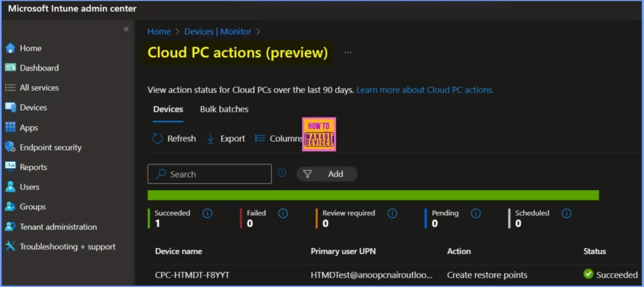Open Apps section
Viewport: 644px width, 287px height.
[x=22, y=128]
